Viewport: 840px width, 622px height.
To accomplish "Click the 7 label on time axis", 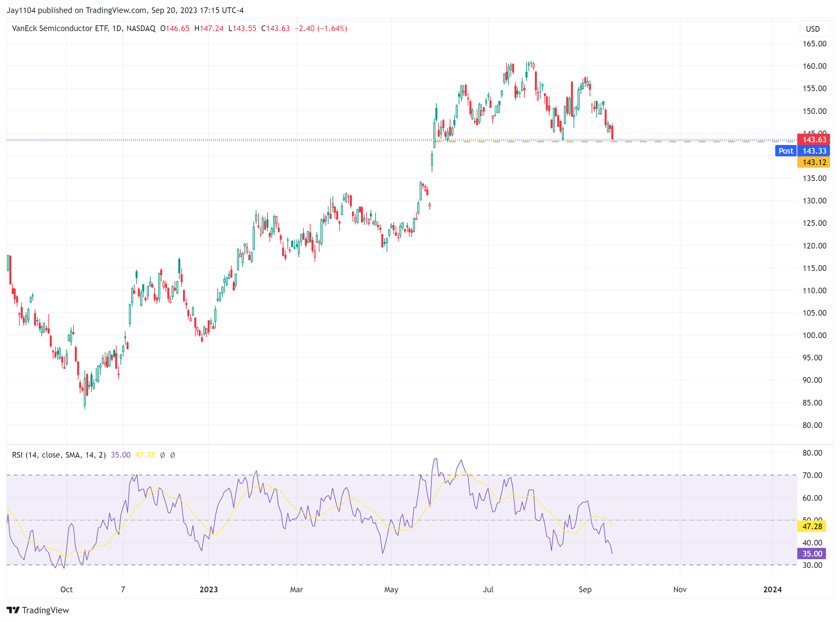I will coord(123,589).
